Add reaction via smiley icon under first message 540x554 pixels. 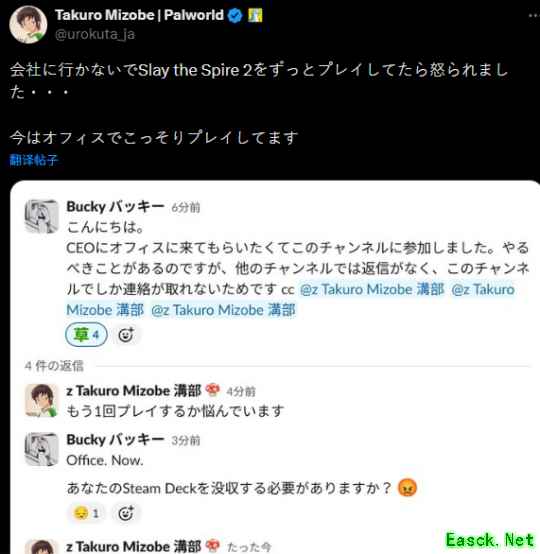click(126, 335)
